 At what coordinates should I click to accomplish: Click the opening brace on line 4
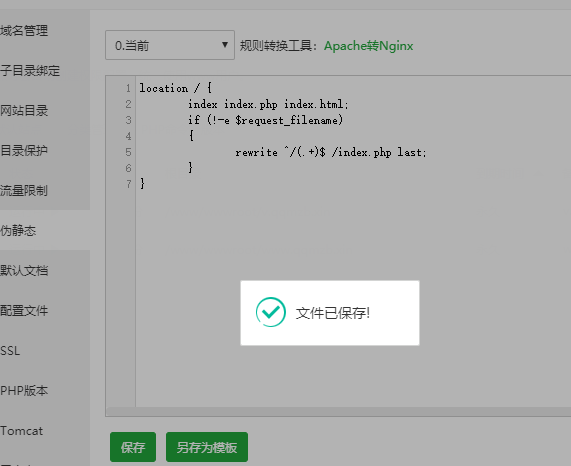click(191, 136)
